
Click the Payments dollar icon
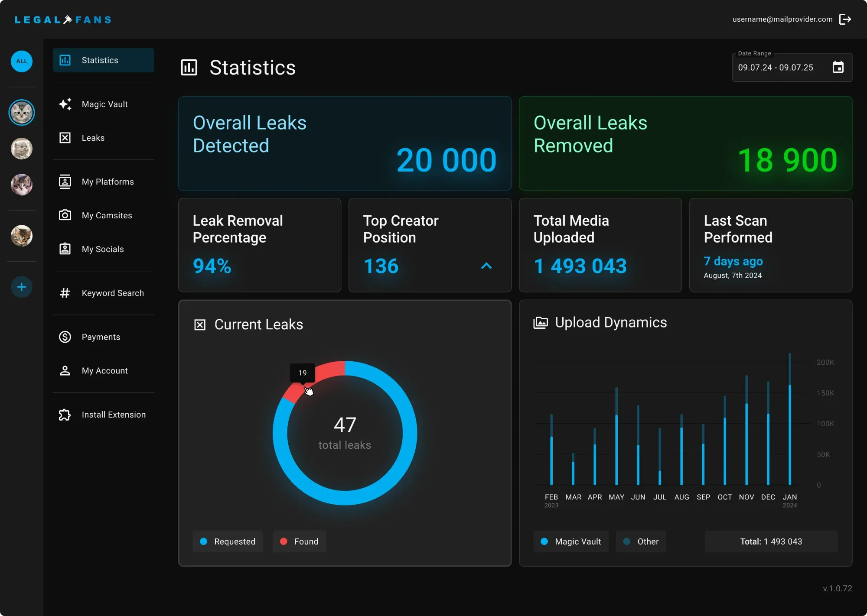tap(65, 337)
